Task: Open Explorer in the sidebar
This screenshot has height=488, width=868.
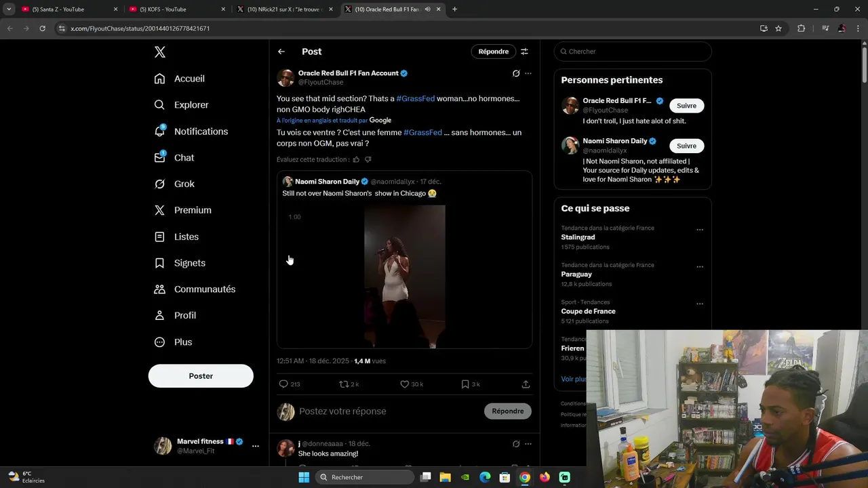Action: click(182, 105)
